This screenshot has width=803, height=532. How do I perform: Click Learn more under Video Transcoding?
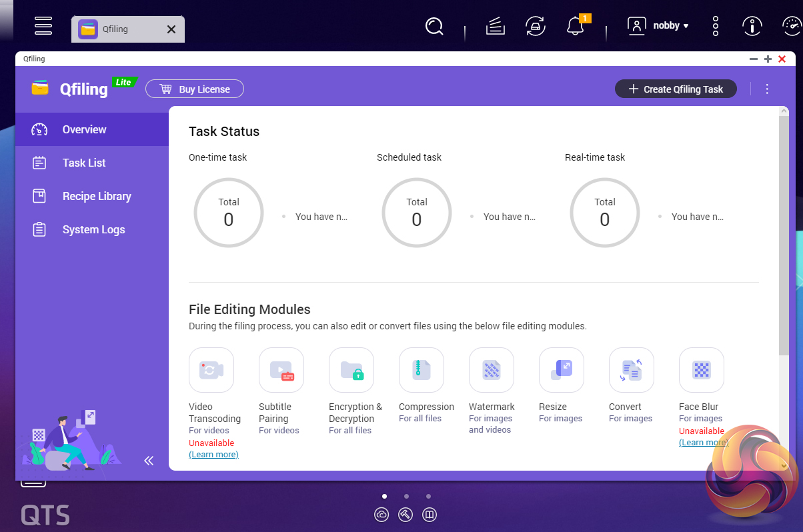click(x=213, y=455)
